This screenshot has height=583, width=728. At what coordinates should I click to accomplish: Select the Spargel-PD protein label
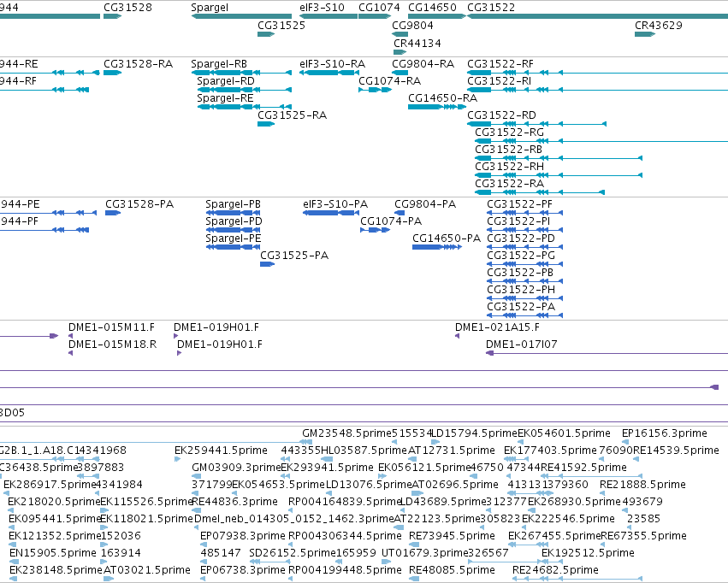(x=234, y=221)
